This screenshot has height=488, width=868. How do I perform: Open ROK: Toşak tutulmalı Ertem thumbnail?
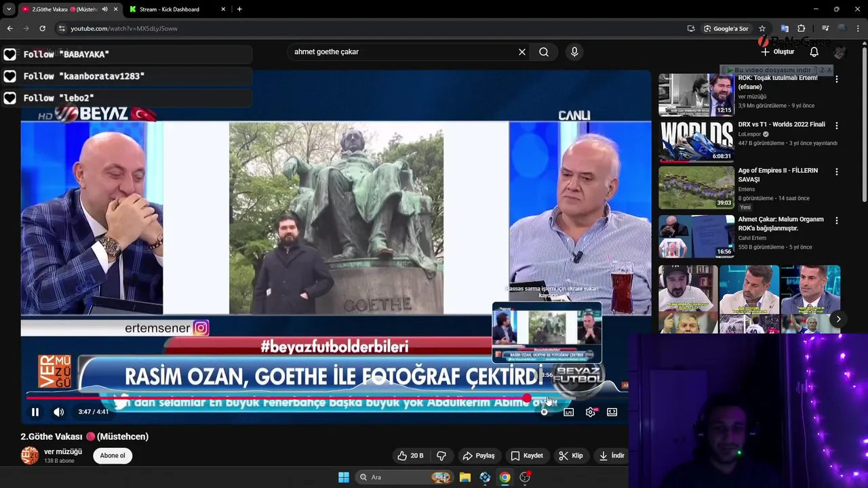696,95
